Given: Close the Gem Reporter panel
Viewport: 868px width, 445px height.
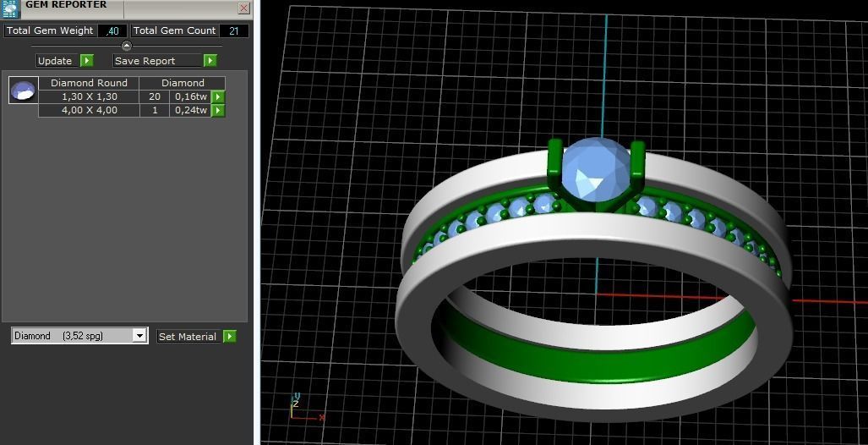Looking at the screenshot, I should 243,8.
